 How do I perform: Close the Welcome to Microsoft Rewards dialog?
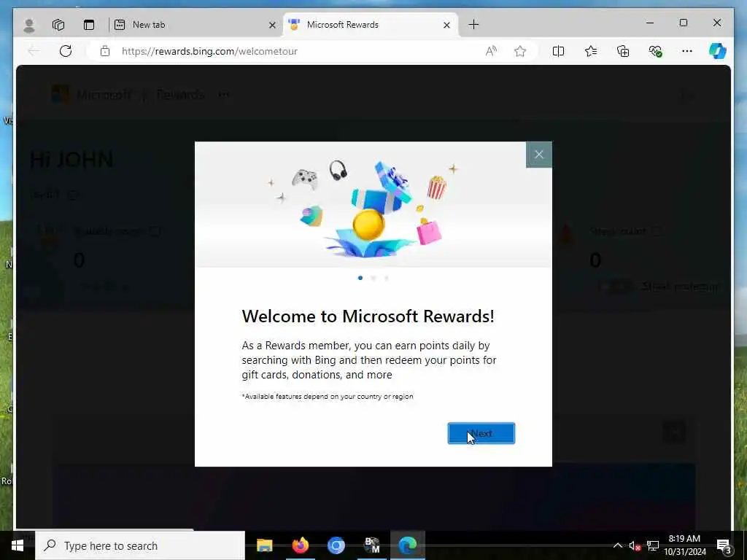click(x=539, y=155)
